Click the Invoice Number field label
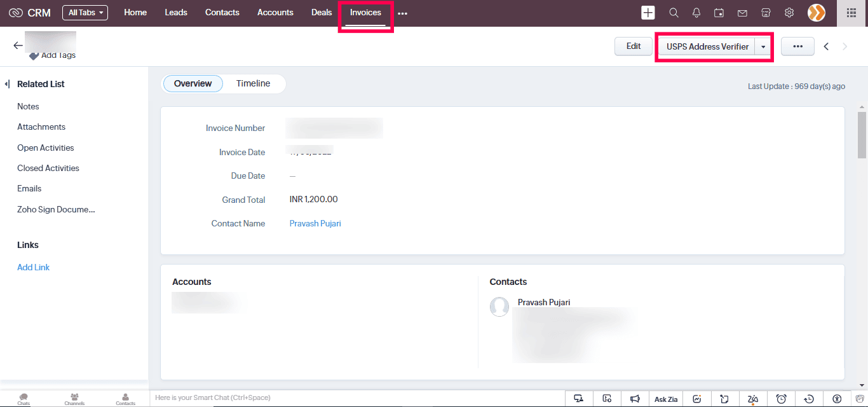Image resolution: width=868 pixels, height=407 pixels. [236, 128]
